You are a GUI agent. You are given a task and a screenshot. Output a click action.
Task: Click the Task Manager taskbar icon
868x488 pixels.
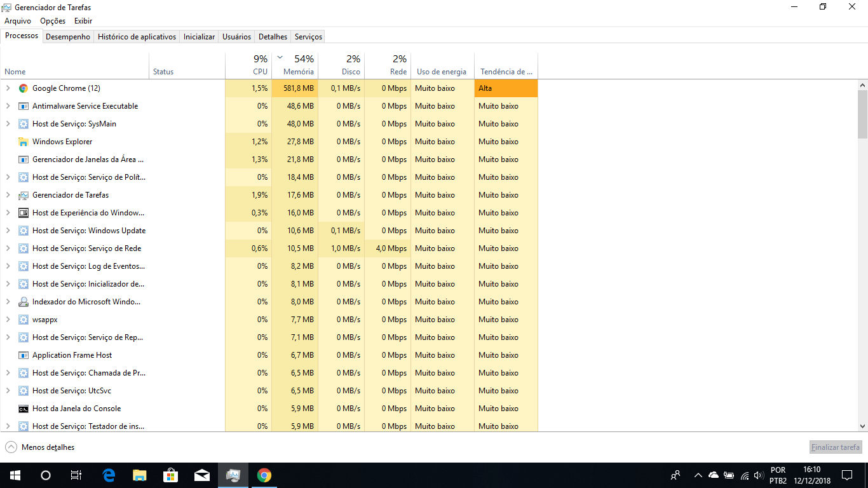(233, 475)
